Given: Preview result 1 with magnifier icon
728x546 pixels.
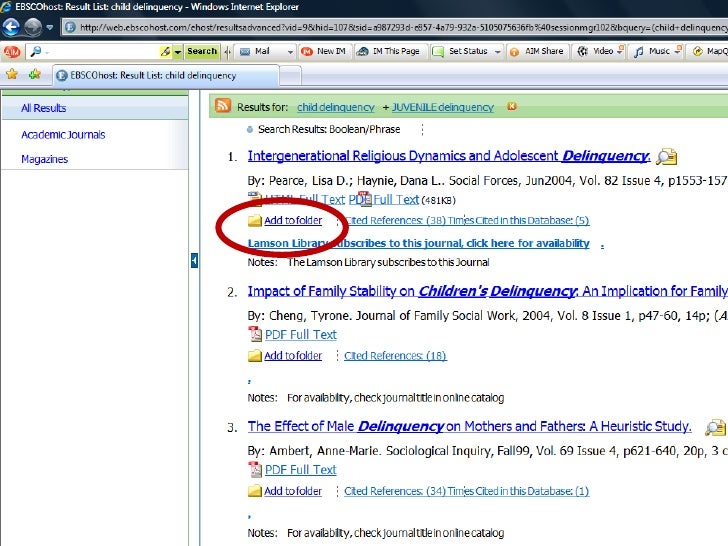Looking at the screenshot, I should point(667,156).
